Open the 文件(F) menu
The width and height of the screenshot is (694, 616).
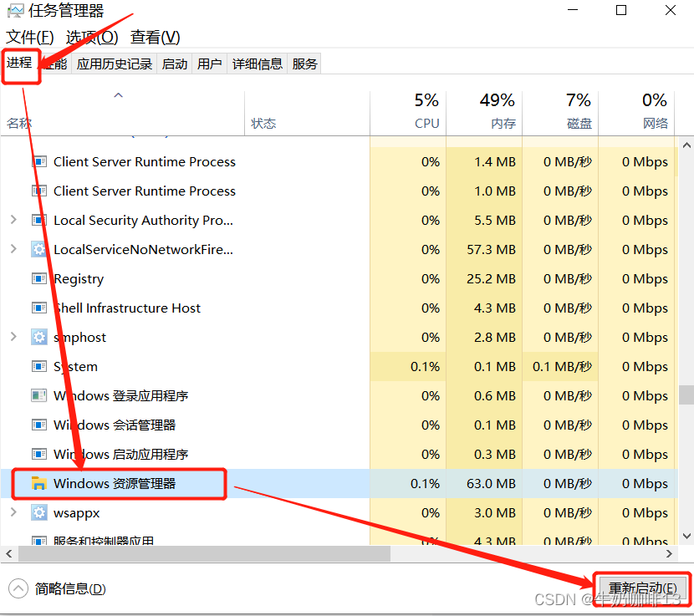(29, 37)
